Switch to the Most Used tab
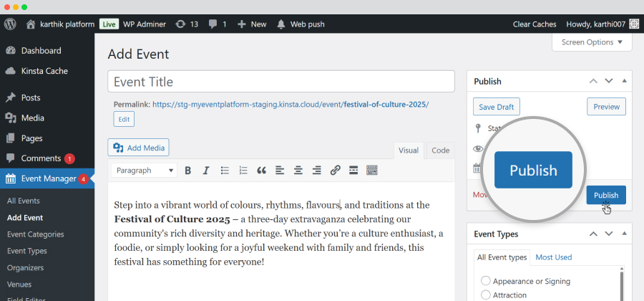644x301 pixels. pos(554,257)
